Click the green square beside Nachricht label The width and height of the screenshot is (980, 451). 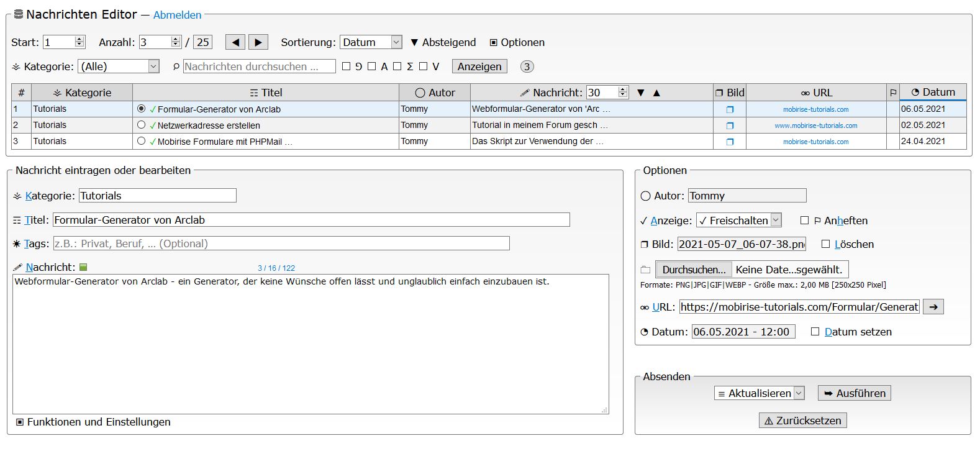pos(83,267)
